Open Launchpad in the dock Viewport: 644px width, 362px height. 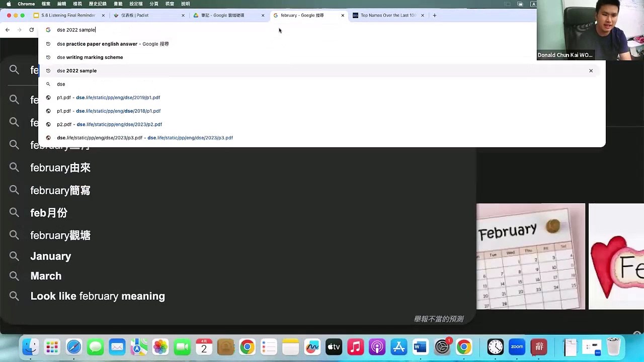click(52, 347)
